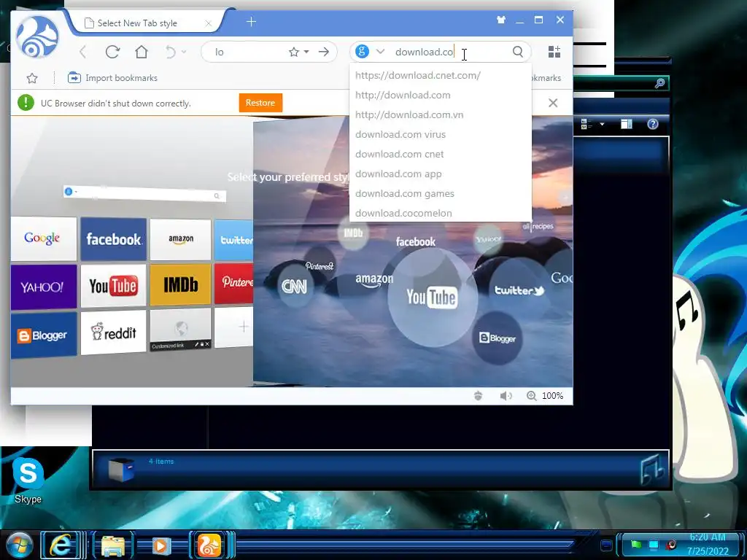Click the YAHOO! speed dial tile

pyautogui.click(x=43, y=287)
